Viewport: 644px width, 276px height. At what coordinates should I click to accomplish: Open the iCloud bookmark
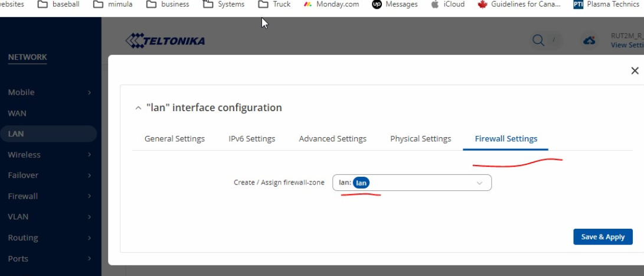(x=447, y=4)
